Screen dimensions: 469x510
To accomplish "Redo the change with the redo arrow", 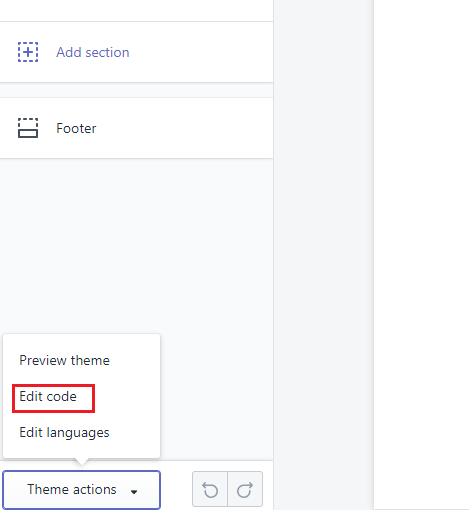I will coord(245,490).
